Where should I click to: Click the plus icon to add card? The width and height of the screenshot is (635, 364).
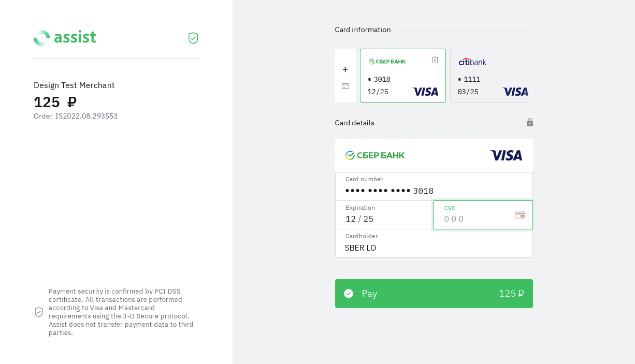pyautogui.click(x=345, y=69)
